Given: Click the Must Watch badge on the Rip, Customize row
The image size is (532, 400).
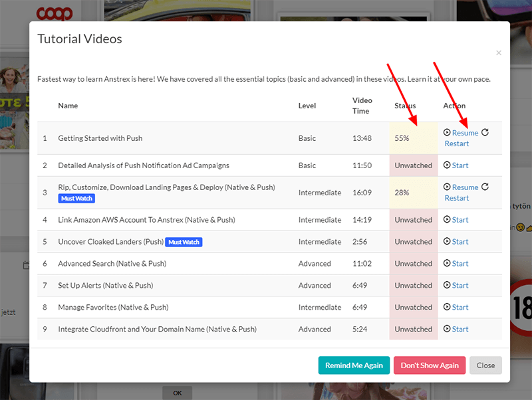Looking at the screenshot, I should [x=76, y=198].
